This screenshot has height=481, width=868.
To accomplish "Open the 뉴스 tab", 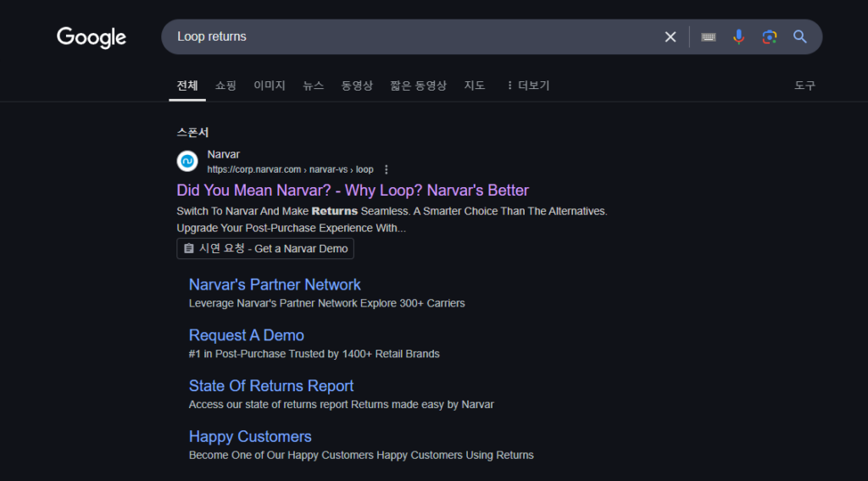I will [x=314, y=86].
